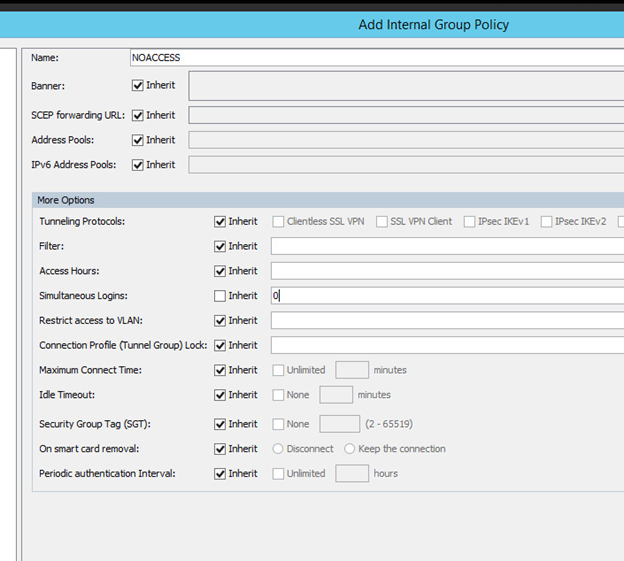Select the Keep the connection radio button

coord(350,449)
